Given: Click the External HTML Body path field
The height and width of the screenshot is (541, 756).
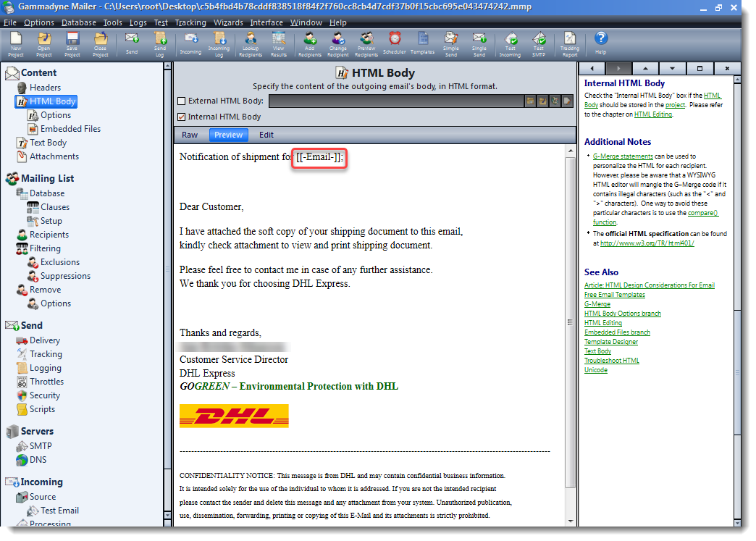Looking at the screenshot, I should coord(396,101).
